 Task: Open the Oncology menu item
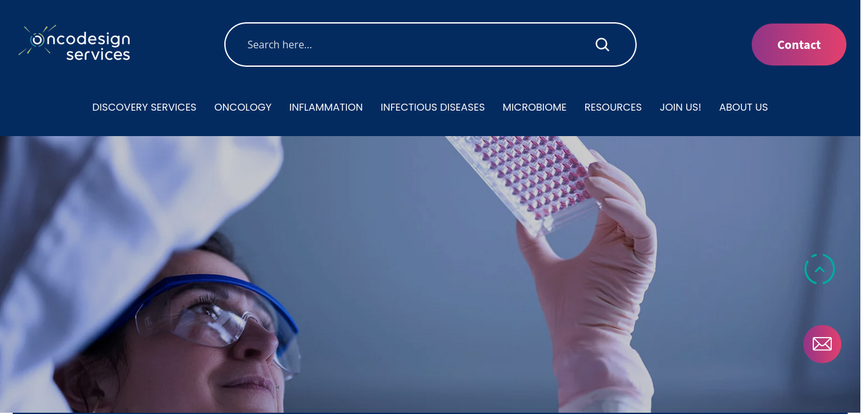coord(243,107)
